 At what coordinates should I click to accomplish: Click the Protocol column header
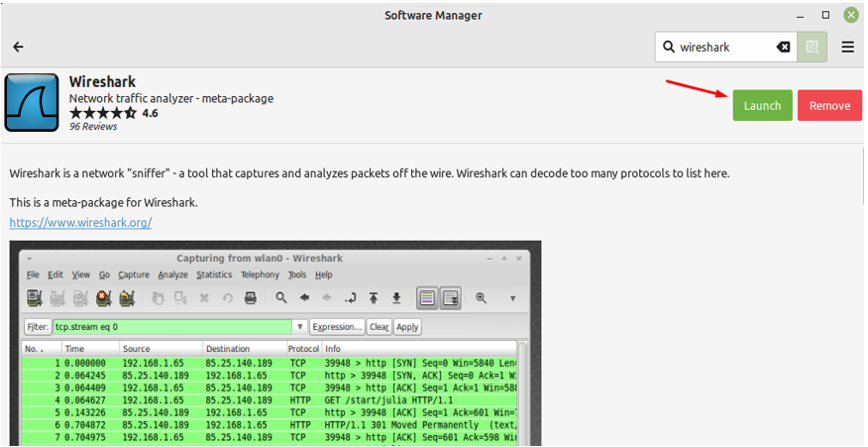pyautogui.click(x=303, y=349)
